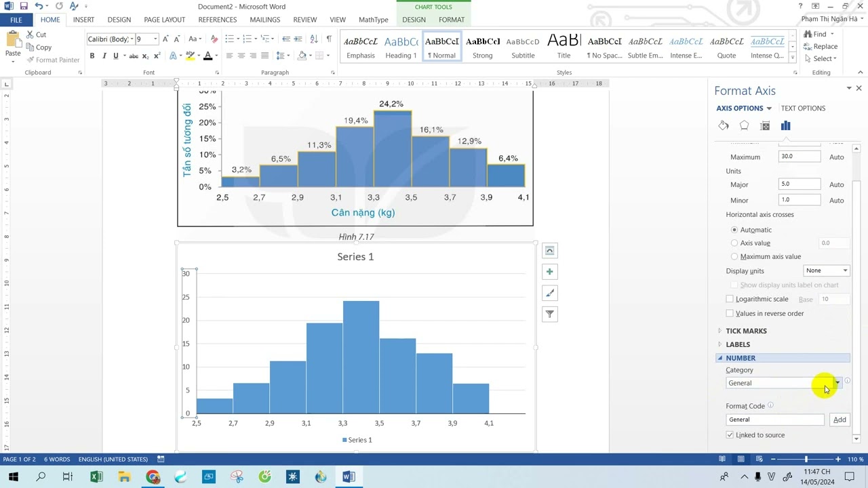
Task: Apply Superscript formatting
Action: (x=157, y=56)
